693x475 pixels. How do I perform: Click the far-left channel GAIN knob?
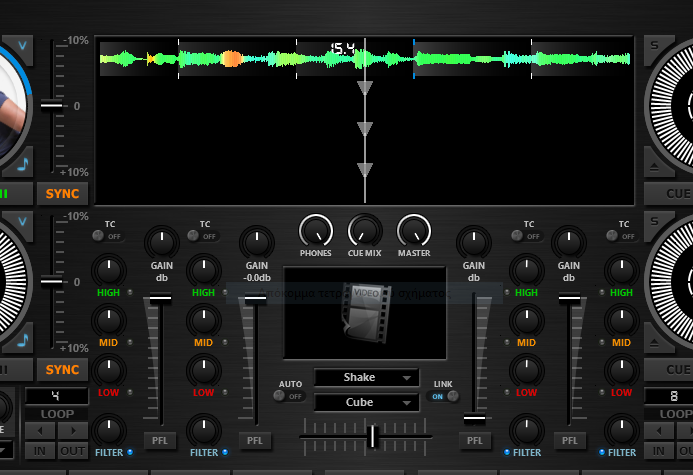pos(162,243)
